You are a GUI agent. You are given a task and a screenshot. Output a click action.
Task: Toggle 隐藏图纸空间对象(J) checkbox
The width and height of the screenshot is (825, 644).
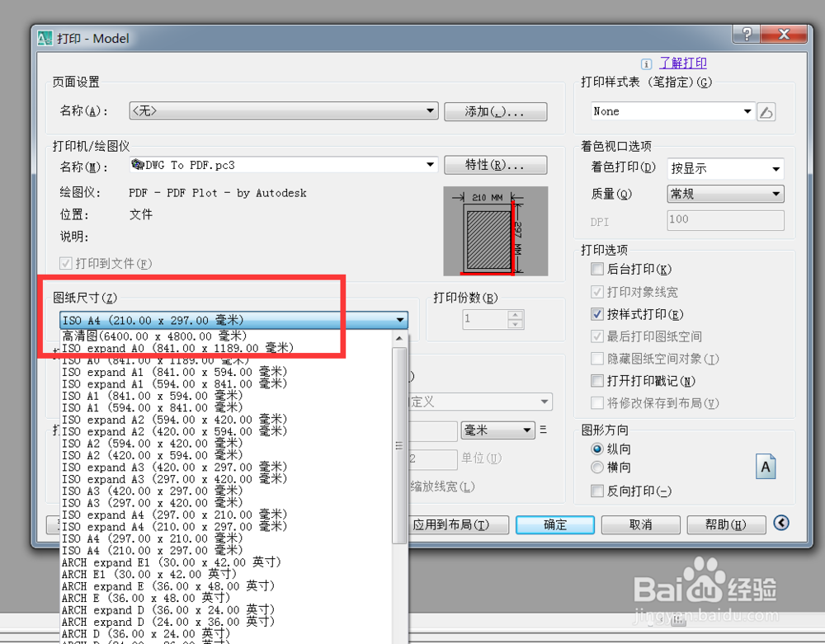(x=597, y=359)
